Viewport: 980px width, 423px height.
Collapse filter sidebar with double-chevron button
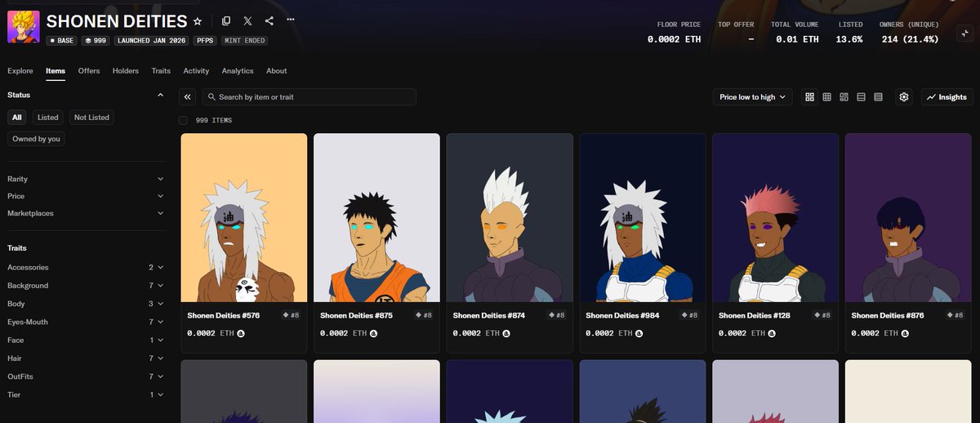188,97
